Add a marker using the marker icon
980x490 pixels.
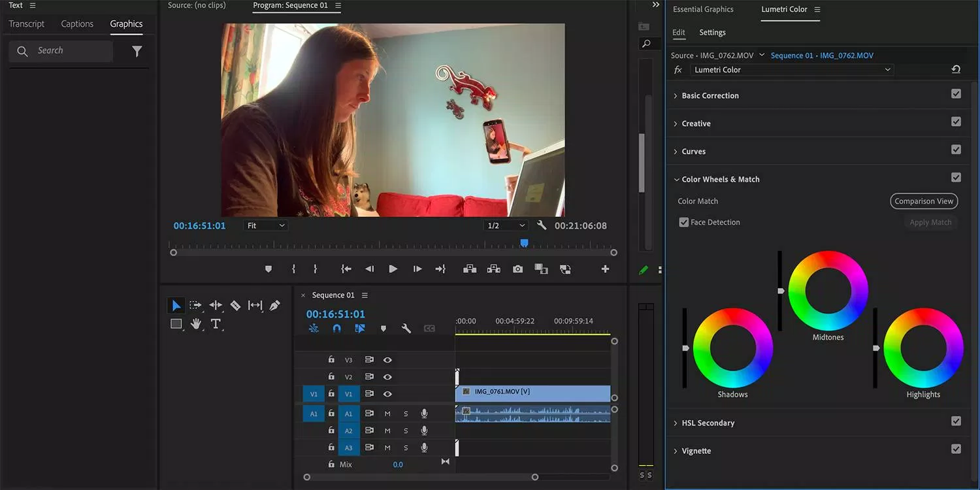coord(383,329)
